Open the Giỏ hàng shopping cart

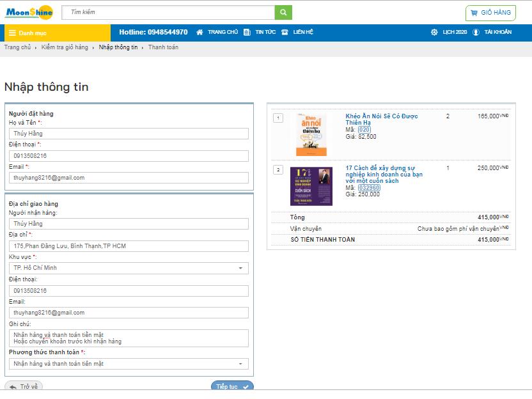[x=490, y=13]
